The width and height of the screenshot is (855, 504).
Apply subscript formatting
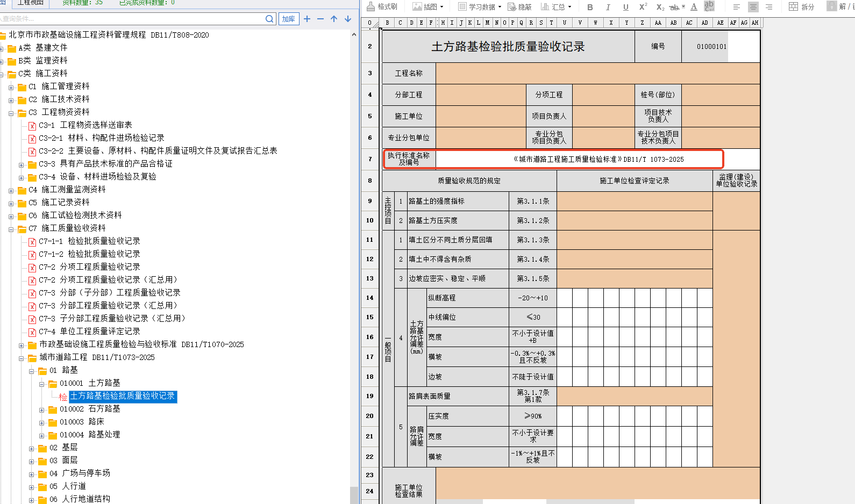coord(660,7)
